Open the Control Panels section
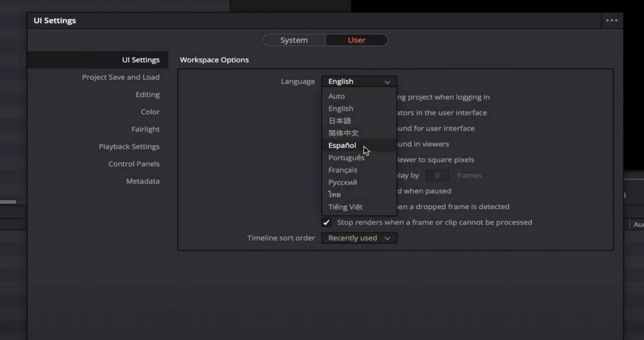Viewport: 644px width, 340px height. [x=134, y=164]
